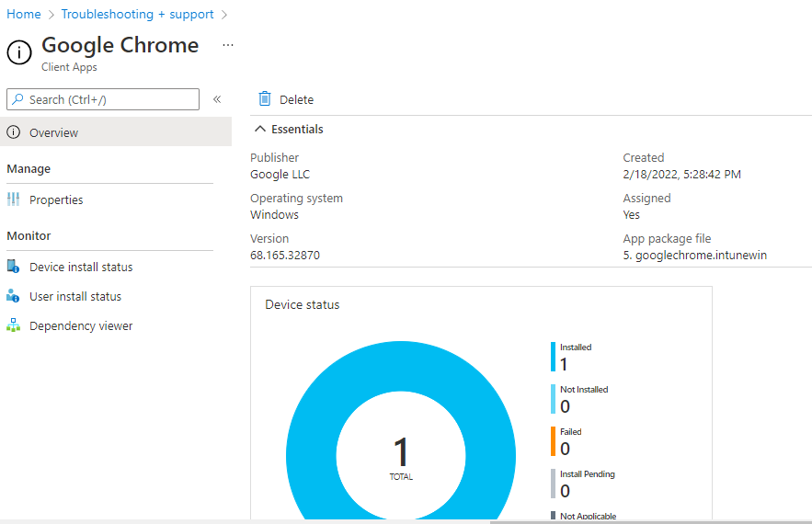Click the Delete button label
The width and height of the screenshot is (812, 524).
(296, 99)
